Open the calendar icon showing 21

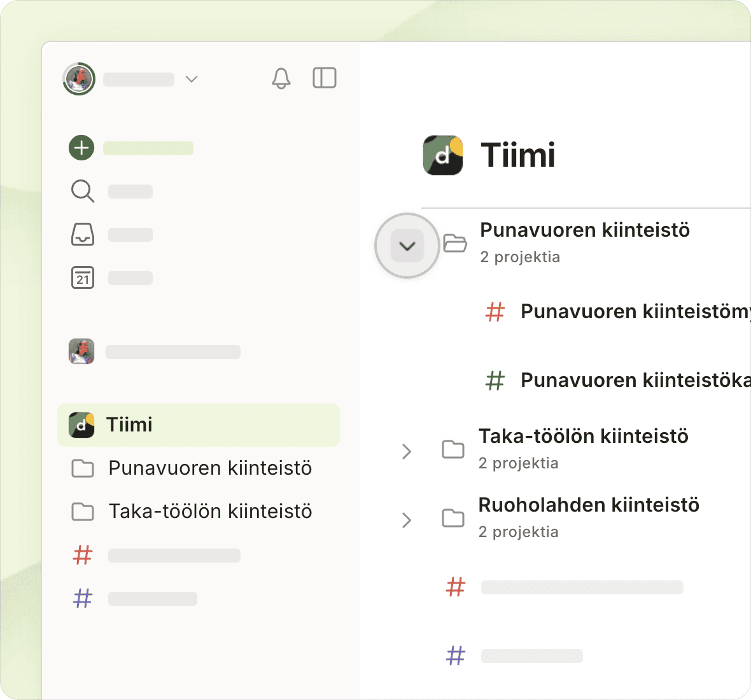(83, 278)
